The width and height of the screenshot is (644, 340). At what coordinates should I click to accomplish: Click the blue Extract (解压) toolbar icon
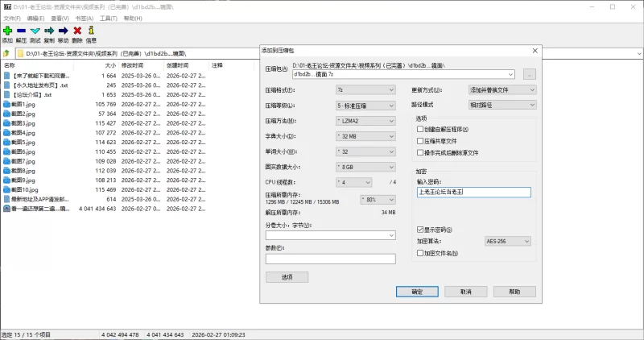point(22,31)
